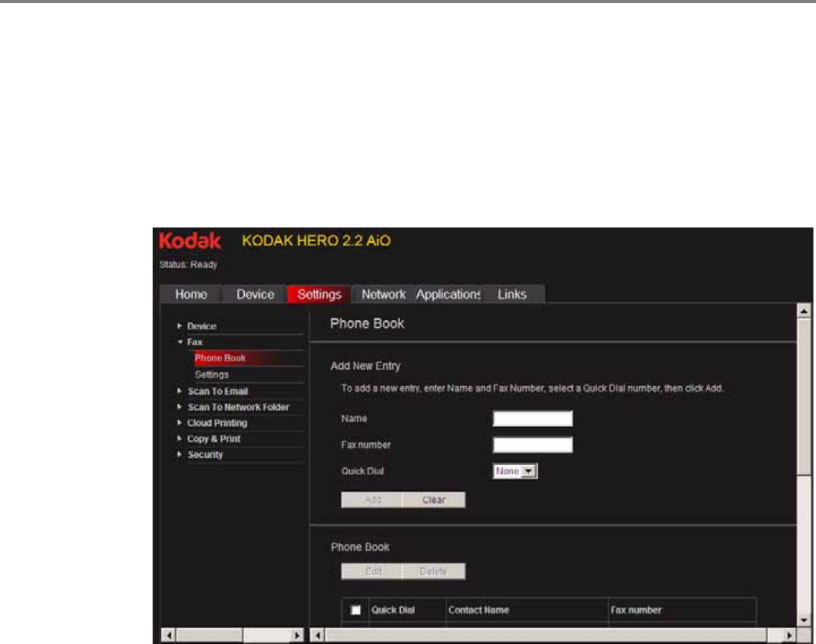This screenshot has height=644, width=816.
Task: Click the sidebar horizontal scroll right arrow
Action: point(297,635)
